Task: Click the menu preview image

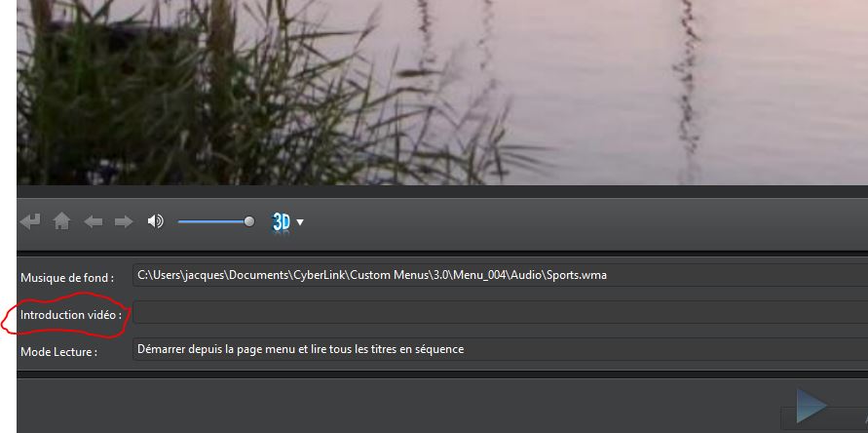Action: [442, 92]
